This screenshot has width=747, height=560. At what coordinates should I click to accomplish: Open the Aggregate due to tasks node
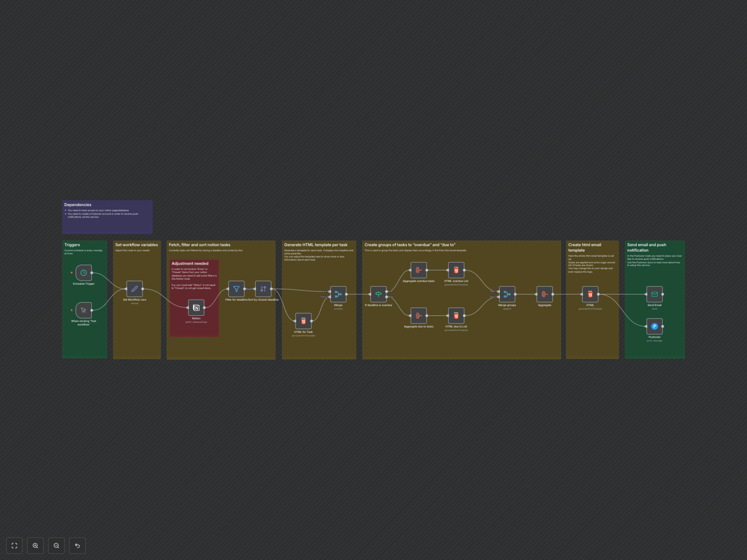click(x=418, y=316)
